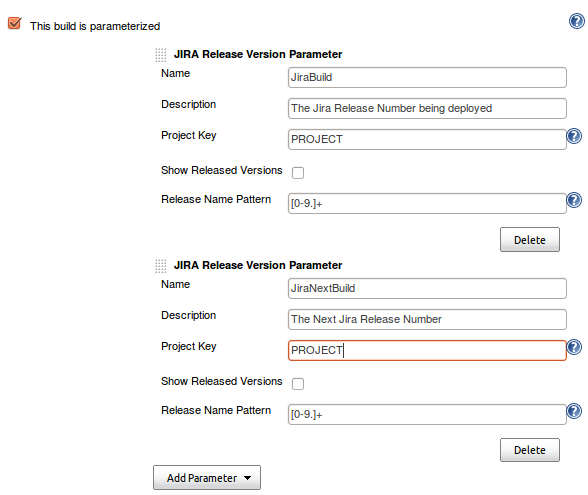Grab drag handle of JiraBuild parameter block

coord(160,55)
